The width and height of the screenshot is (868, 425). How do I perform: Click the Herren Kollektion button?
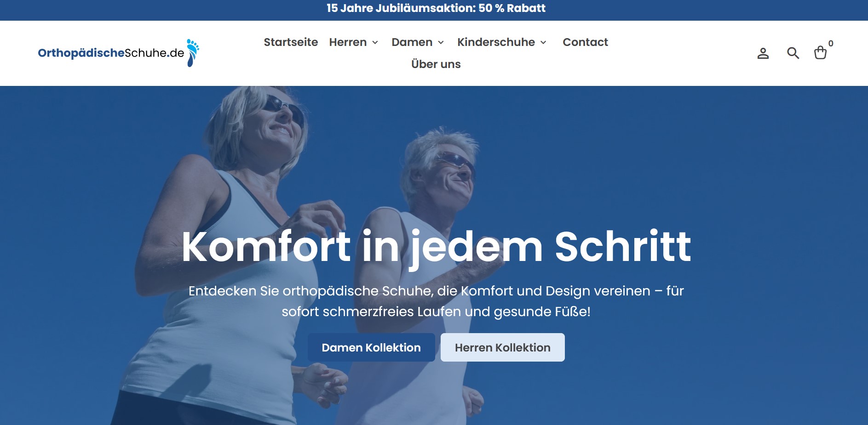click(503, 347)
